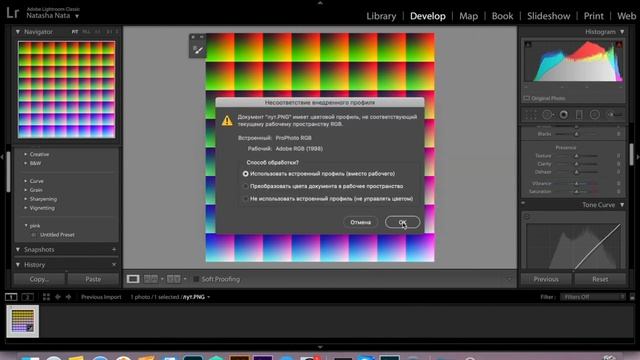Select the Crop Overlay grid tool

(x=530, y=115)
